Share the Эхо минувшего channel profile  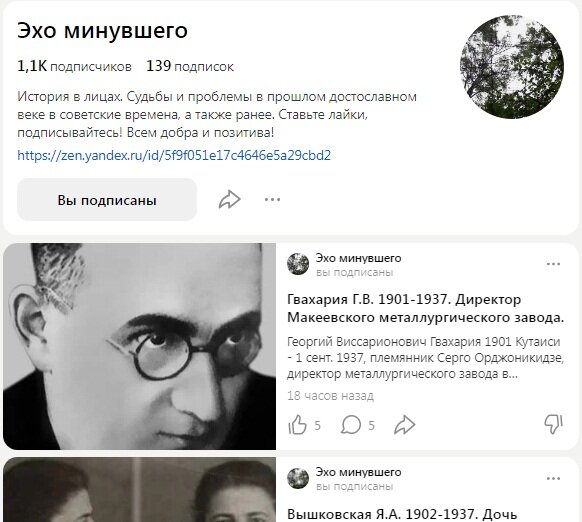[229, 200]
